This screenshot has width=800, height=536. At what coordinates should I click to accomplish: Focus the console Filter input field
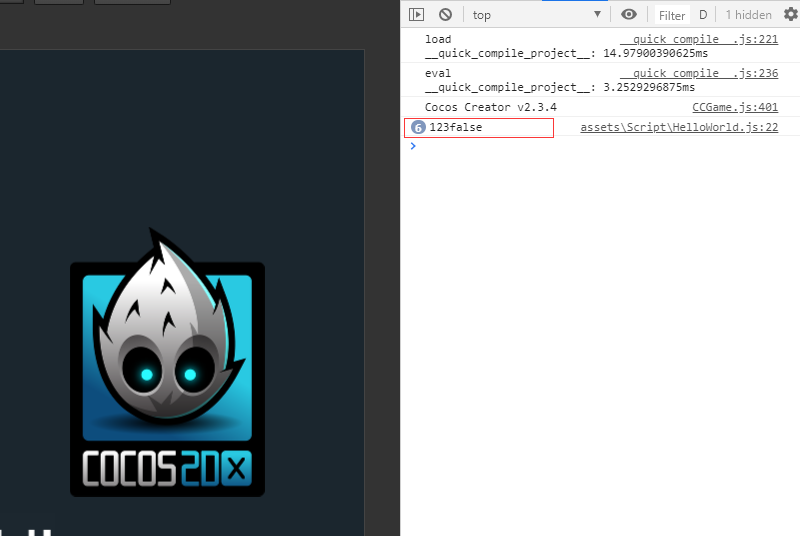coord(672,15)
